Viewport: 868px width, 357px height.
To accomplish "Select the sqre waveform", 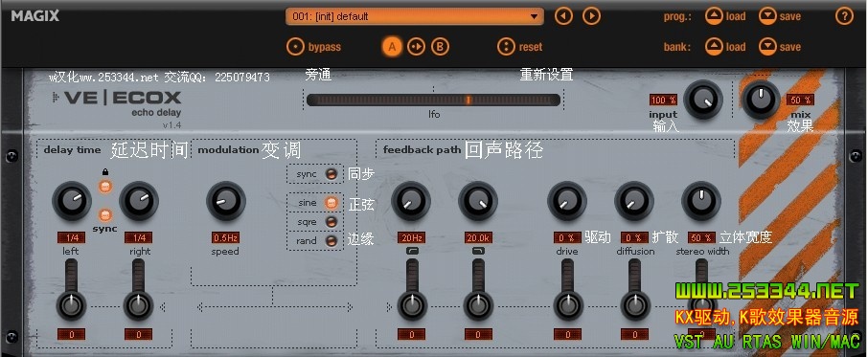I will [x=331, y=222].
